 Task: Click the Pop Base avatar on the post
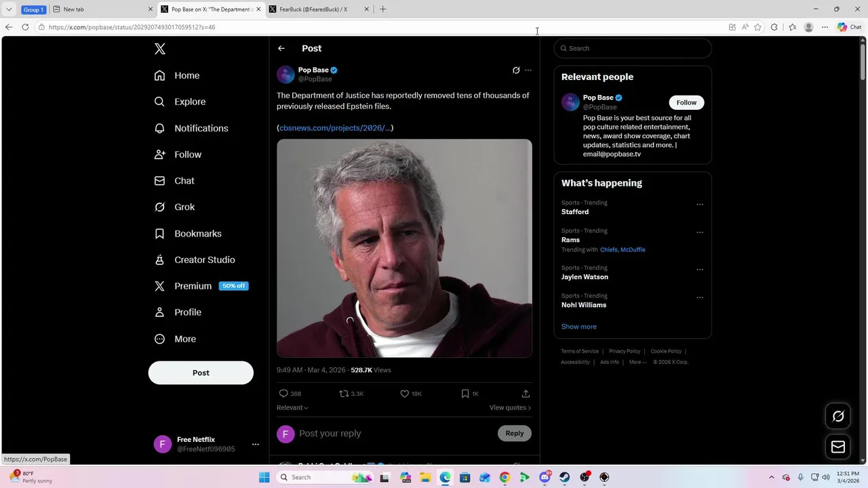tap(285, 75)
